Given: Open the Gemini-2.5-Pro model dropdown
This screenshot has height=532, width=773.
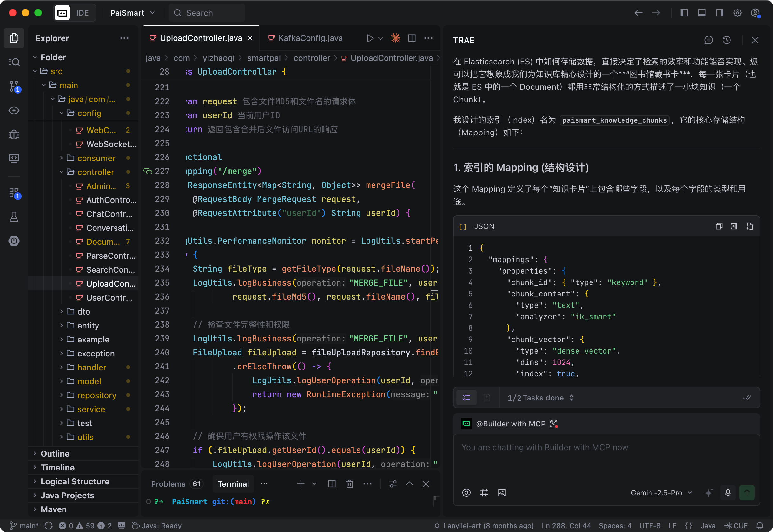Looking at the screenshot, I should coord(661,493).
